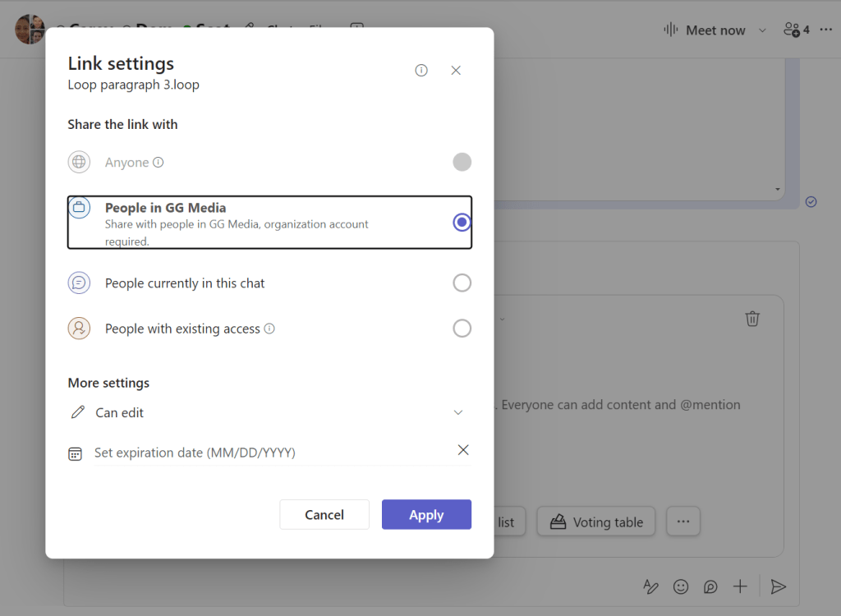
Task: Click the People in GG Media label
Action: click(x=165, y=208)
